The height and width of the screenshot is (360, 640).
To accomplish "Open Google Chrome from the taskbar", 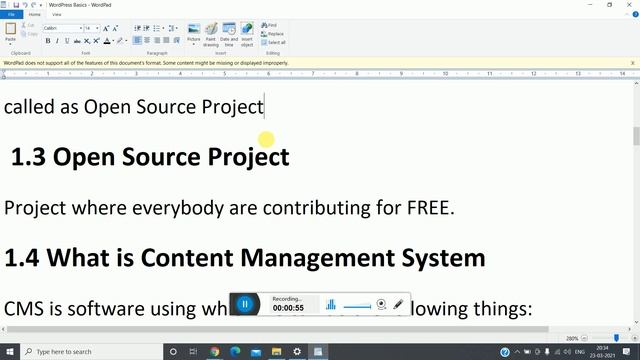I will click(x=214, y=351).
